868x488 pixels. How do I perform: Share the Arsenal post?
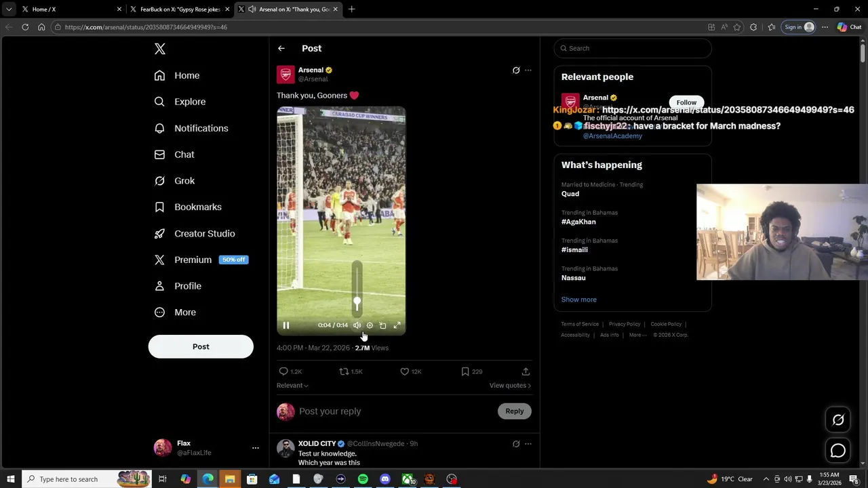(526, 371)
